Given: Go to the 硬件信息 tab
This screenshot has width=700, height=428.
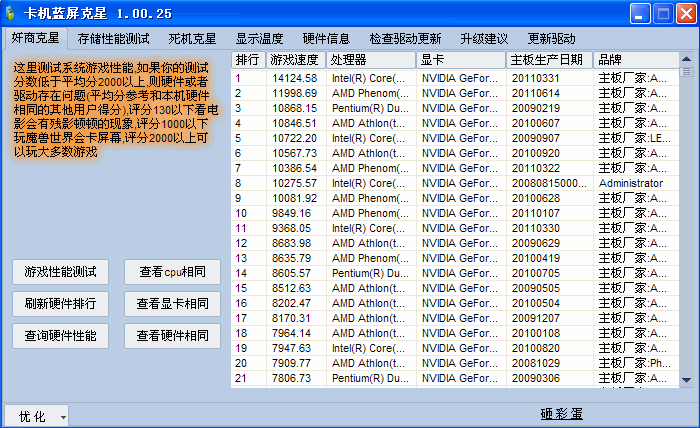Looking at the screenshot, I should 326,39.
